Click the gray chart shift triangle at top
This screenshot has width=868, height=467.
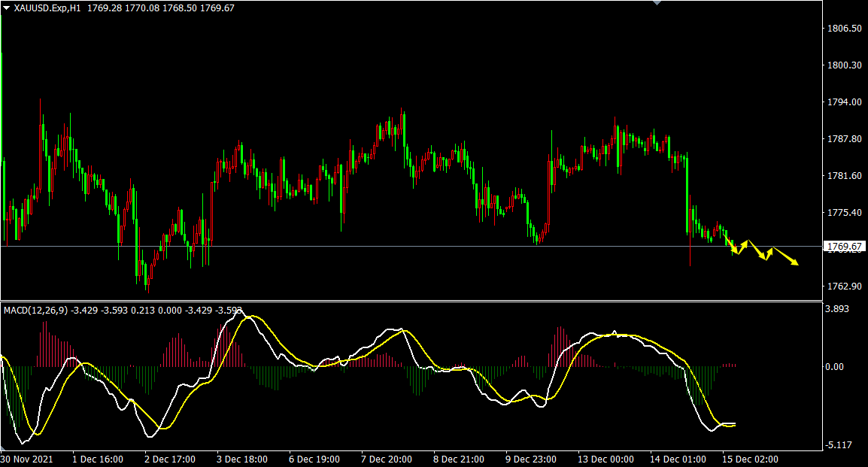[x=657, y=3]
